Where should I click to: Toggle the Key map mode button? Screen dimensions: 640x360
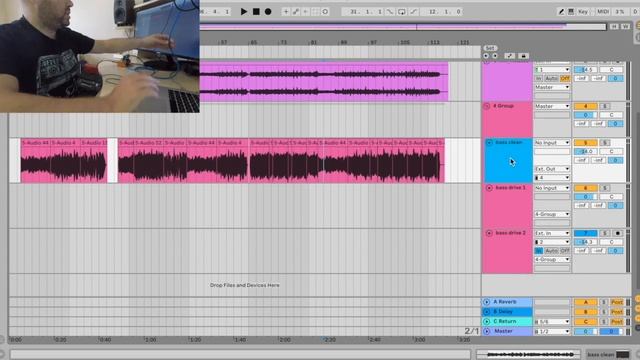click(583, 12)
